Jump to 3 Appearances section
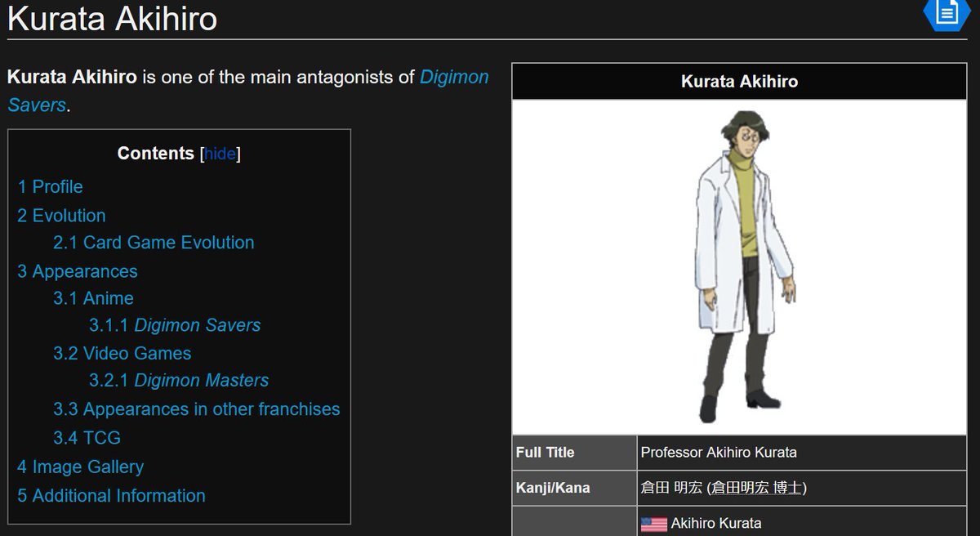 pyautogui.click(x=78, y=271)
